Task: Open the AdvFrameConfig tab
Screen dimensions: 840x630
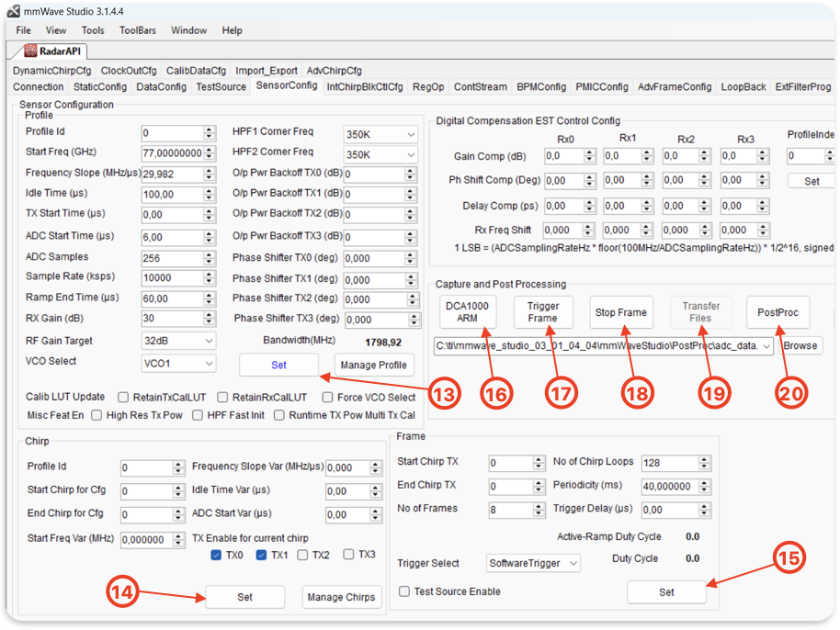Action: [x=675, y=86]
